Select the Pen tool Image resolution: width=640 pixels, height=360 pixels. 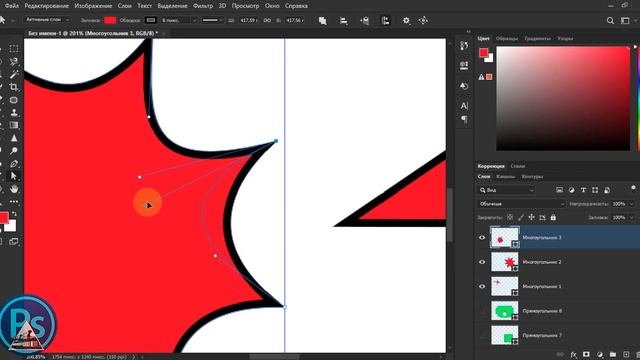(x=13, y=164)
